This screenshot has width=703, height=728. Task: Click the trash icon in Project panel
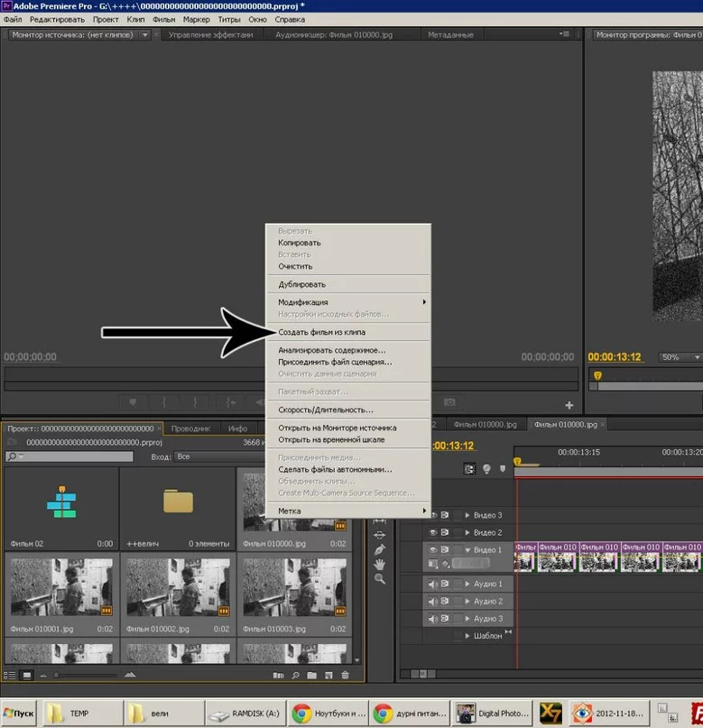click(x=347, y=675)
